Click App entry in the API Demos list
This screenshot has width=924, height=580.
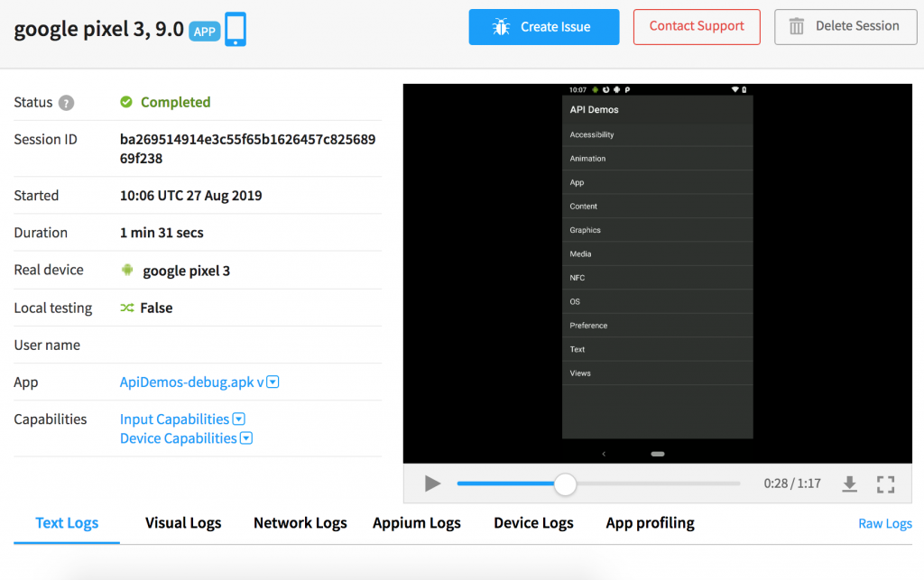tap(658, 182)
